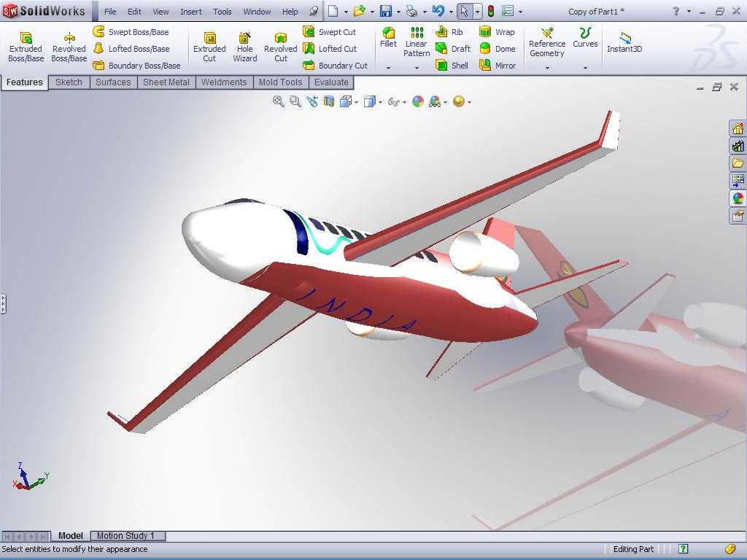The image size is (747, 560).
Task: Switch to the Sketch tab
Action: point(69,82)
